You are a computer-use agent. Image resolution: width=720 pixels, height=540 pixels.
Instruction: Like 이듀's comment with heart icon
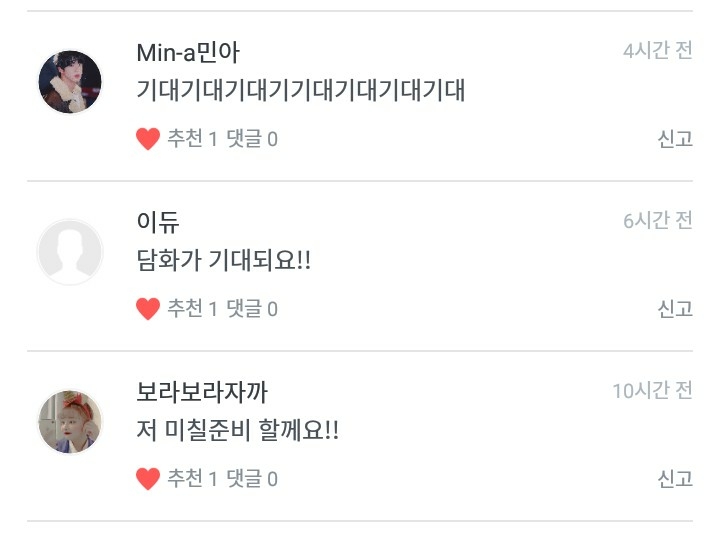(x=148, y=310)
